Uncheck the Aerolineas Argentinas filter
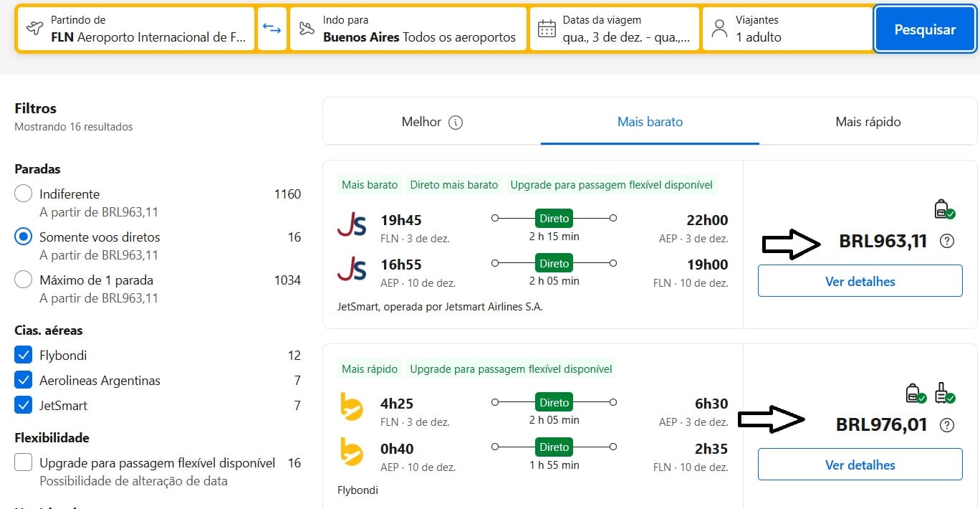This screenshot has width=980, height=509. click(x=24, y=381)
